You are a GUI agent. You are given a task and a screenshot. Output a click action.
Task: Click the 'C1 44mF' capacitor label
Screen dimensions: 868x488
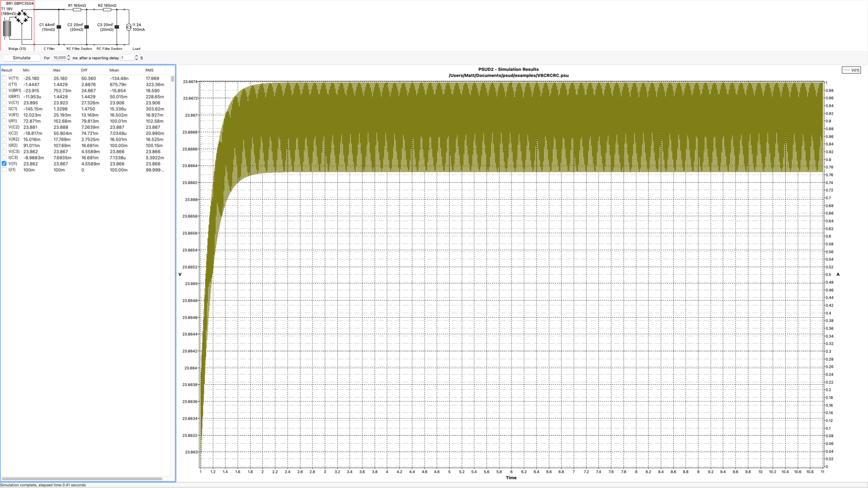tap(47, 25)
